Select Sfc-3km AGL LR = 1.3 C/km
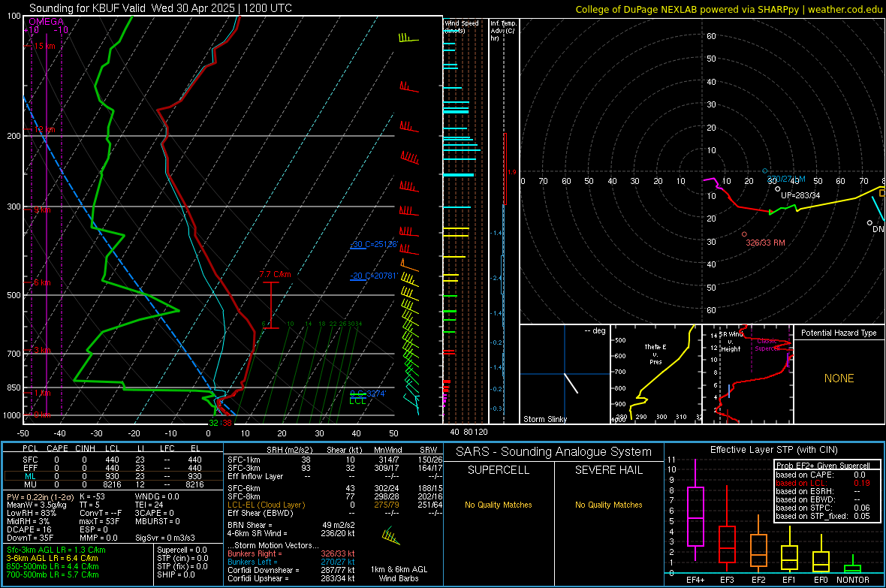Screen dimensions: 886x588 [56, 550]
